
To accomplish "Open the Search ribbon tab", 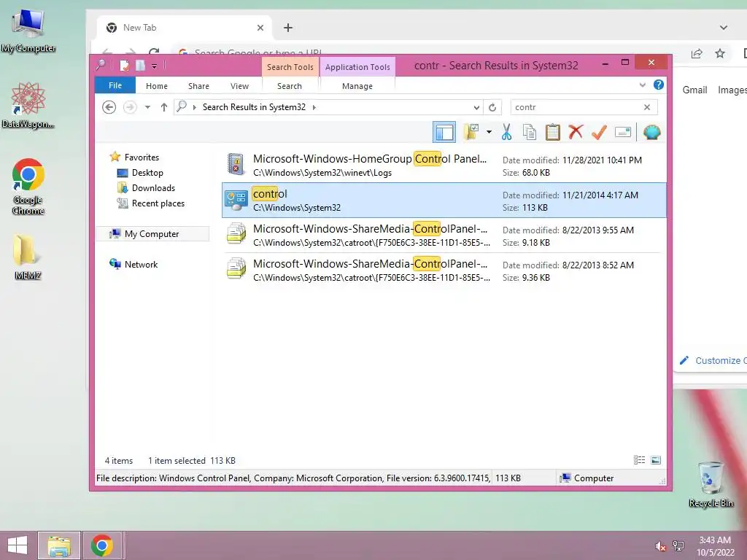I will pos(290,86).
